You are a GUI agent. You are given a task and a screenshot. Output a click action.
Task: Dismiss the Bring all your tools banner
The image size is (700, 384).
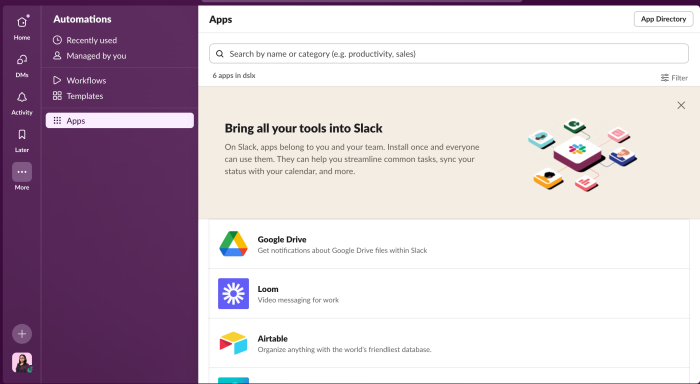(x=681, y=105)
